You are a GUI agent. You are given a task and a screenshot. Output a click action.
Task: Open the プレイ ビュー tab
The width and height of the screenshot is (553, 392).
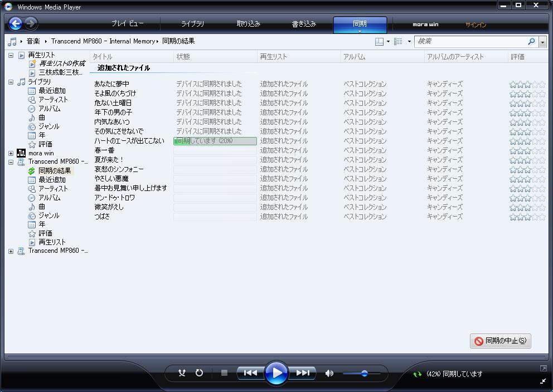[127, 23]
